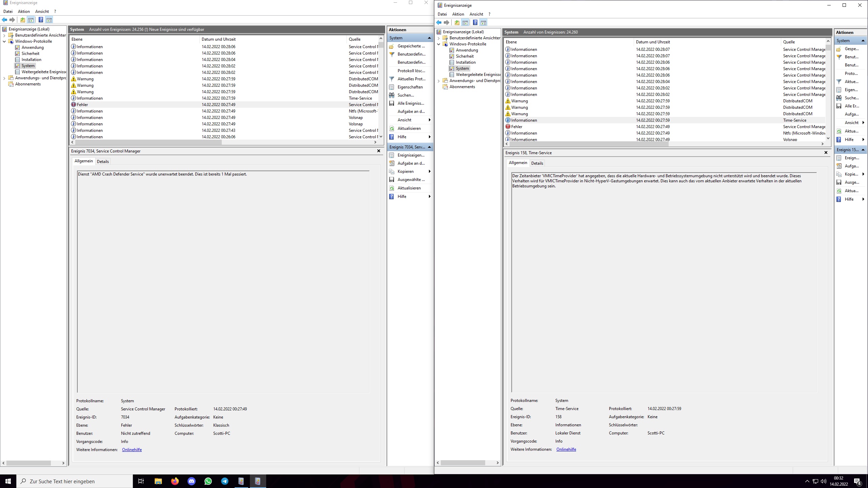Image resolution: width=868 pixels, height=488 pixels.
Task: Select the Fehler event row in left list
Action: (136, 105)
